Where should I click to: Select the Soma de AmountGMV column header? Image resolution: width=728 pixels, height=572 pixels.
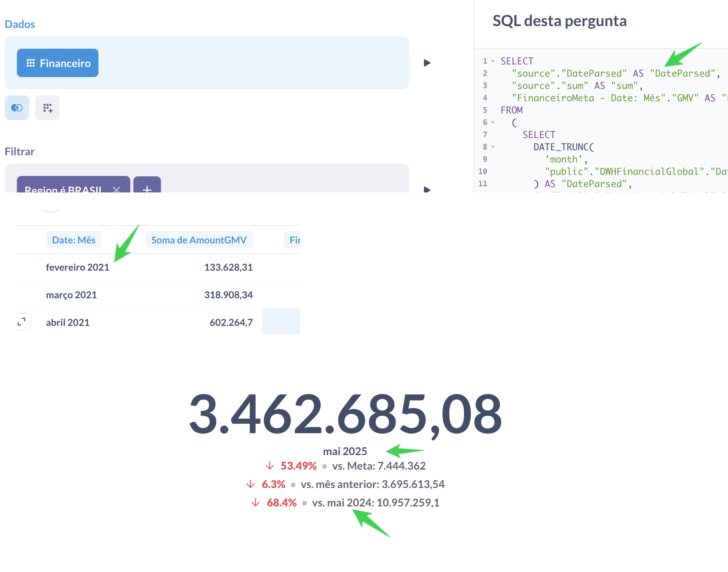(x=199, y=240)
